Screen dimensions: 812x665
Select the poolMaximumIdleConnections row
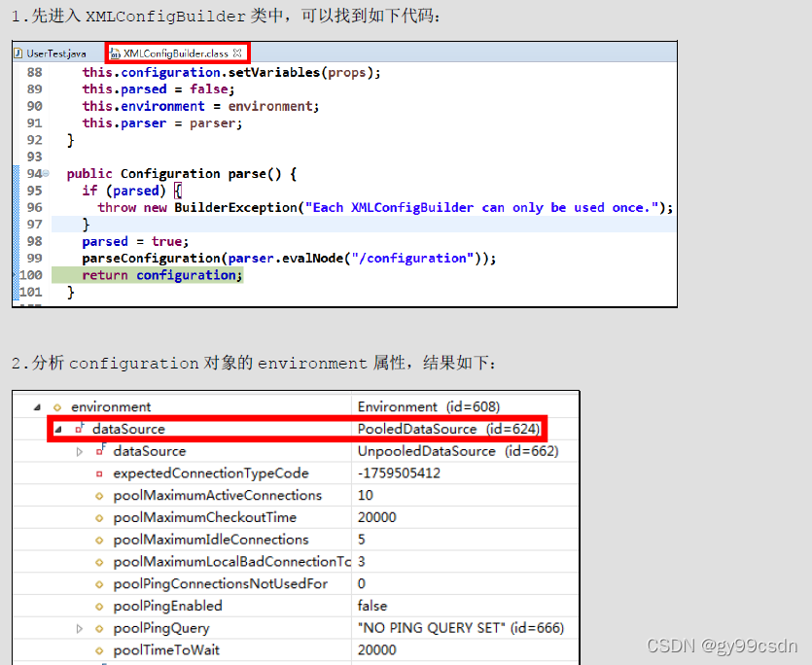(x=296, y=540)
